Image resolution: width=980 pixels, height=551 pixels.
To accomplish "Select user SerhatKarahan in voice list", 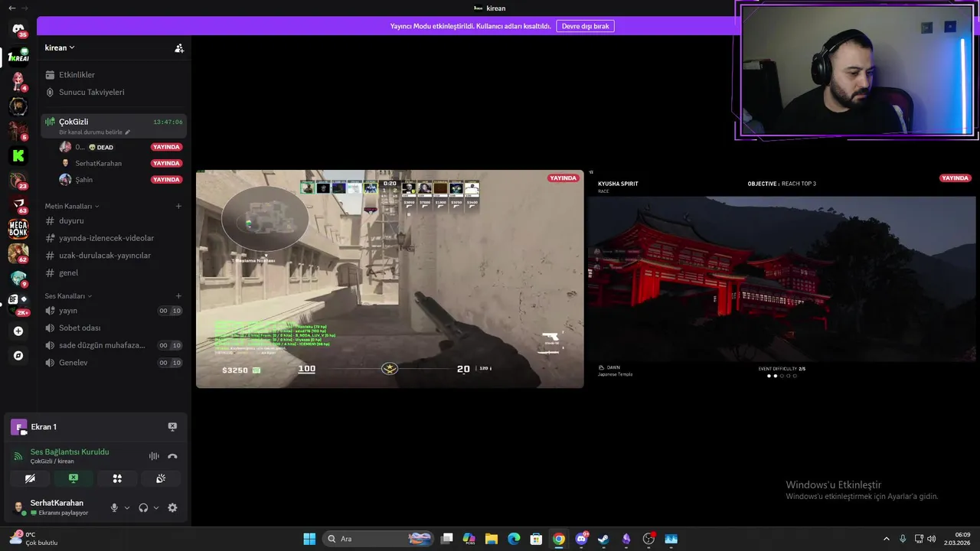I will click(x=120, y=163).
